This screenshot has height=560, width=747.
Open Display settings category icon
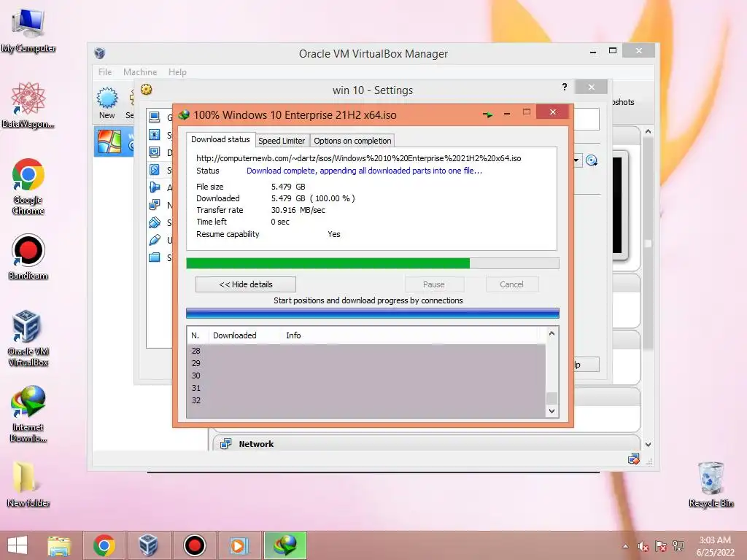tap(155, 152)
